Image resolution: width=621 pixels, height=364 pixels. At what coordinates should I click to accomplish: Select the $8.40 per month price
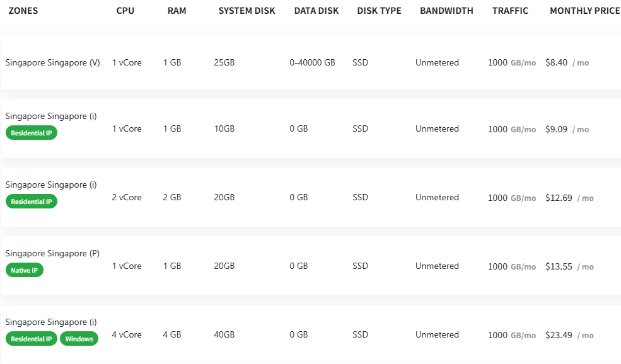557,63
